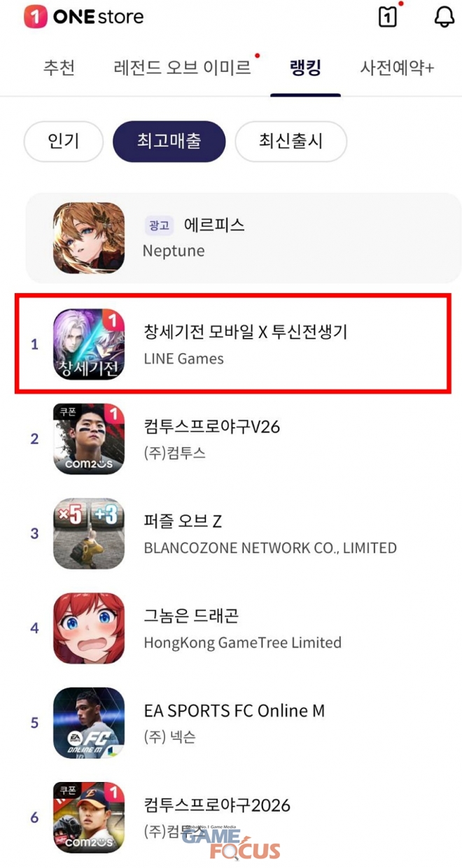
Task: Go to the 사전예약+ tab
Action: tap(397, 68)
